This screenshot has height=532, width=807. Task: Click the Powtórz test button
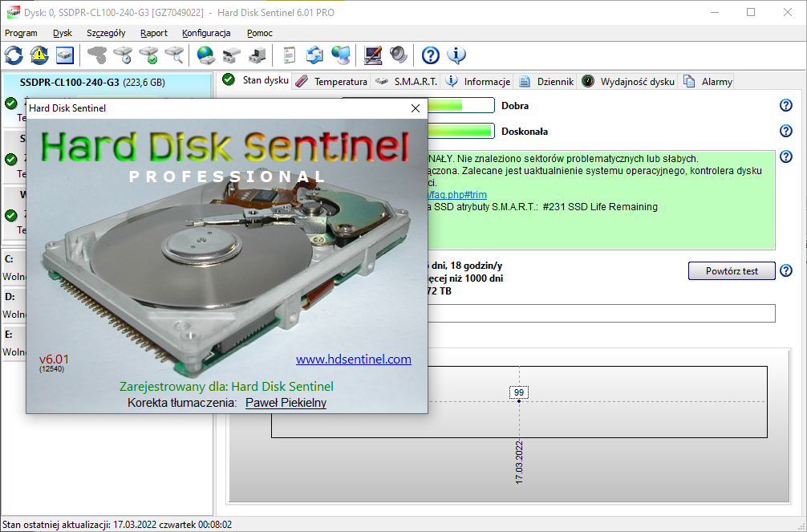(x=732, y=271)
